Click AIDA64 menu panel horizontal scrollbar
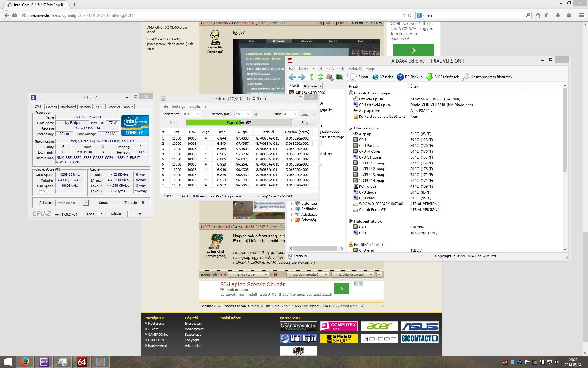 pos(315,249)
